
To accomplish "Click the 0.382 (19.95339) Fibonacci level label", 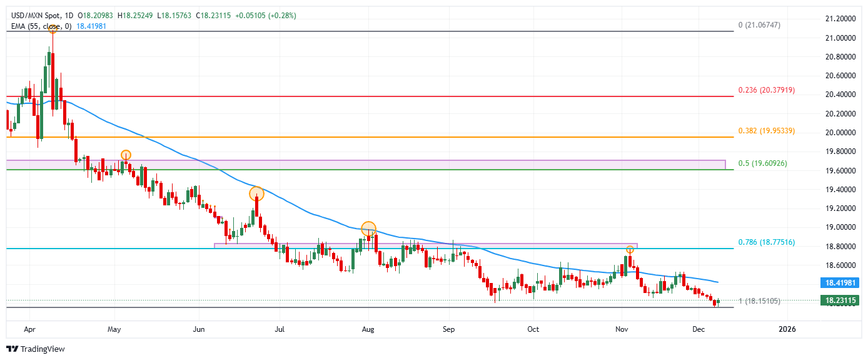I will tap(766, 131).
